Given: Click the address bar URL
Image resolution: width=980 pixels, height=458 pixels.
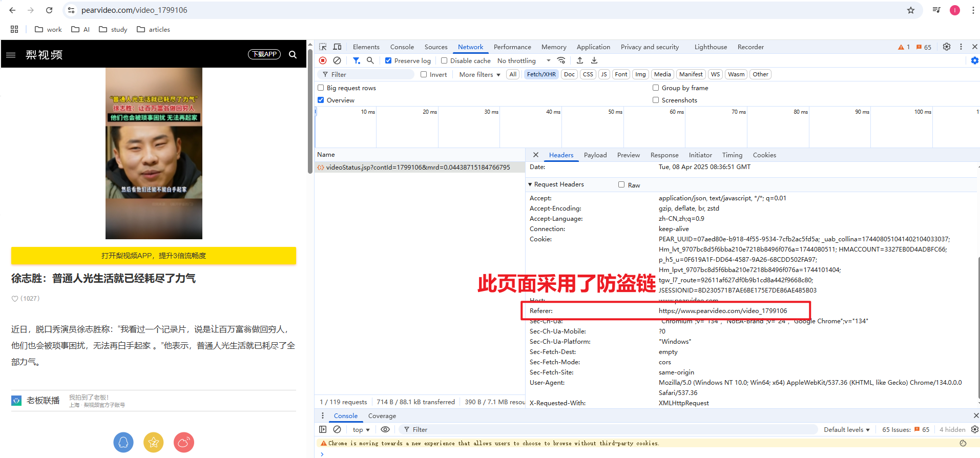Looking at the screenshot, I should (134, 10).
